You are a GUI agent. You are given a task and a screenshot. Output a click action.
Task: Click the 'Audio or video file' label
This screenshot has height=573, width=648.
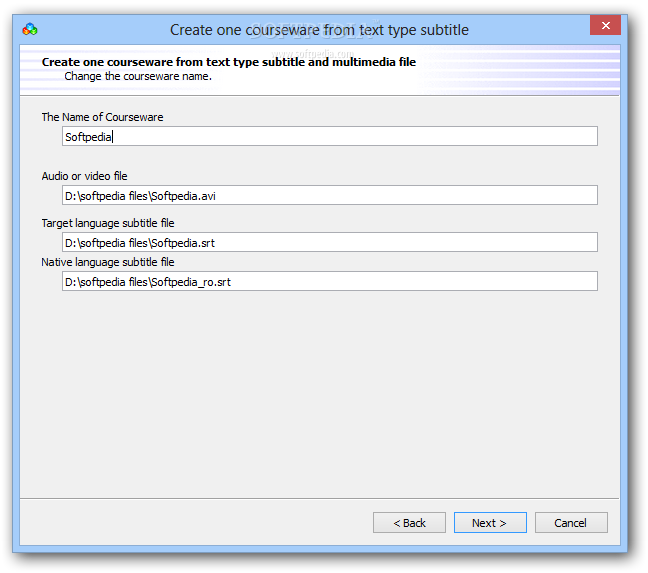pyautogui.click(x=84, y=176)
